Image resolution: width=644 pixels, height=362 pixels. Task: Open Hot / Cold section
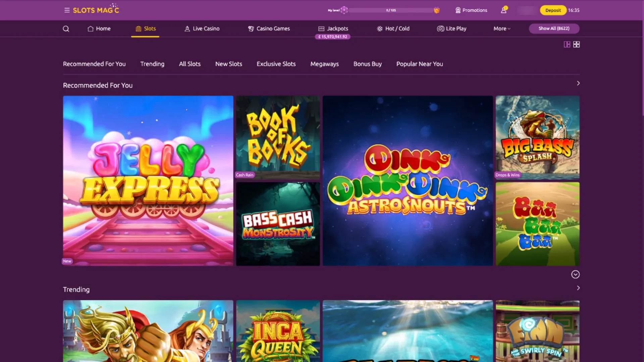pos(393,28)
